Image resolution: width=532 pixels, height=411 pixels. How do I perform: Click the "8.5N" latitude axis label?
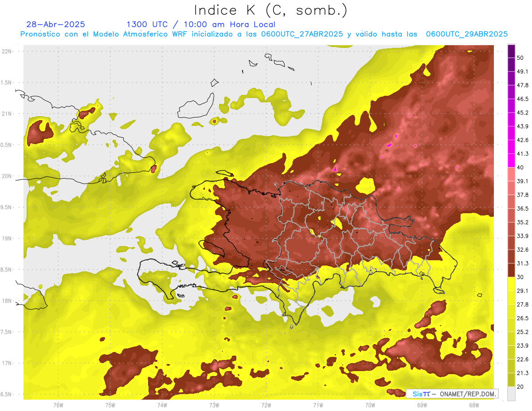(x=6, y=270)
